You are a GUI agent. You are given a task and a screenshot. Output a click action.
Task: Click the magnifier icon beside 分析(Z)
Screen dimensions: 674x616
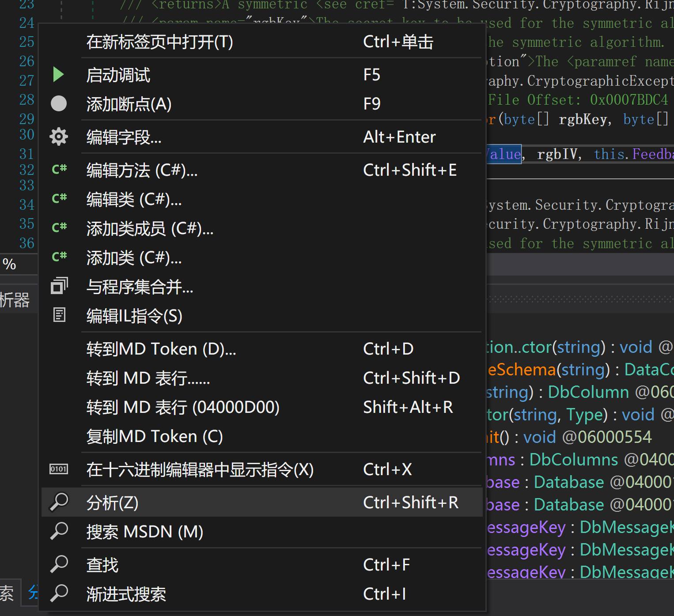(59, 502)
